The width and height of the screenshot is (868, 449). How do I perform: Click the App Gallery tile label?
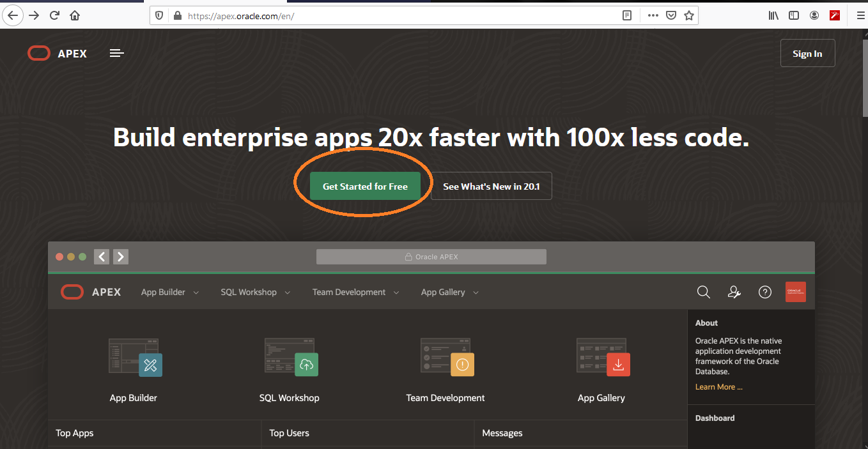click(601, 398)
